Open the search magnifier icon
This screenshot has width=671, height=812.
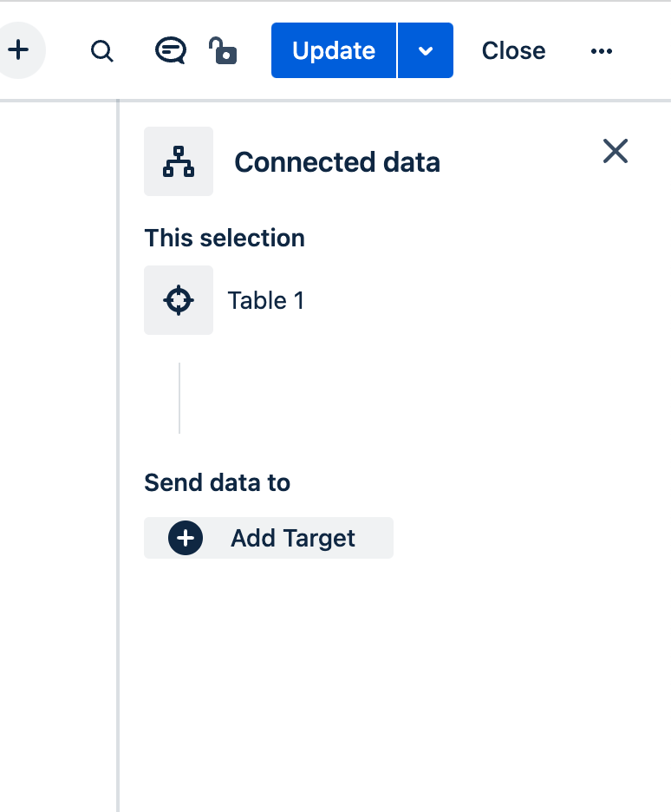pyautogui.click(x=102, y=51)
